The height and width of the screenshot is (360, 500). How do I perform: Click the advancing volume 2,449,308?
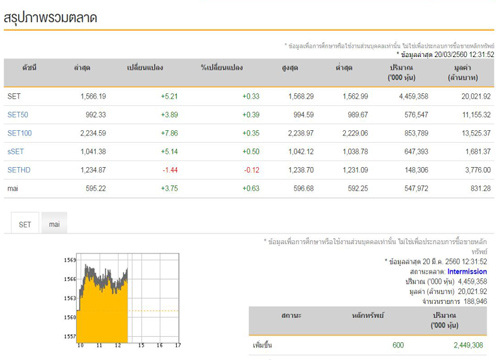point(468,345)
